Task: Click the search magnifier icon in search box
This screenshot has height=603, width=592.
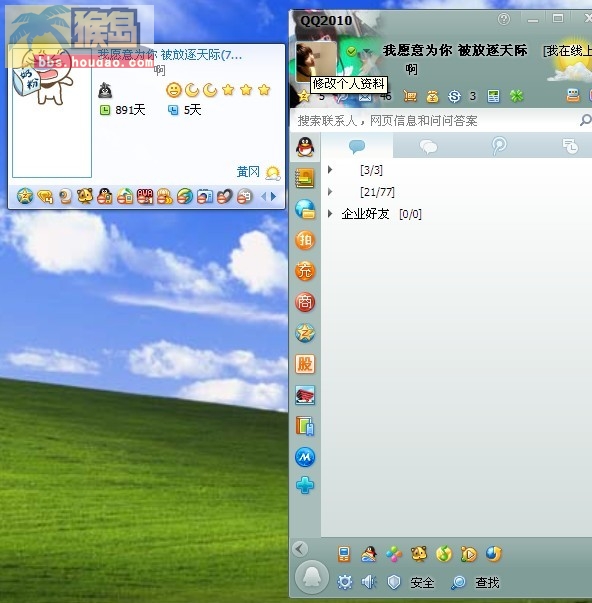Action: pos(585,120)
